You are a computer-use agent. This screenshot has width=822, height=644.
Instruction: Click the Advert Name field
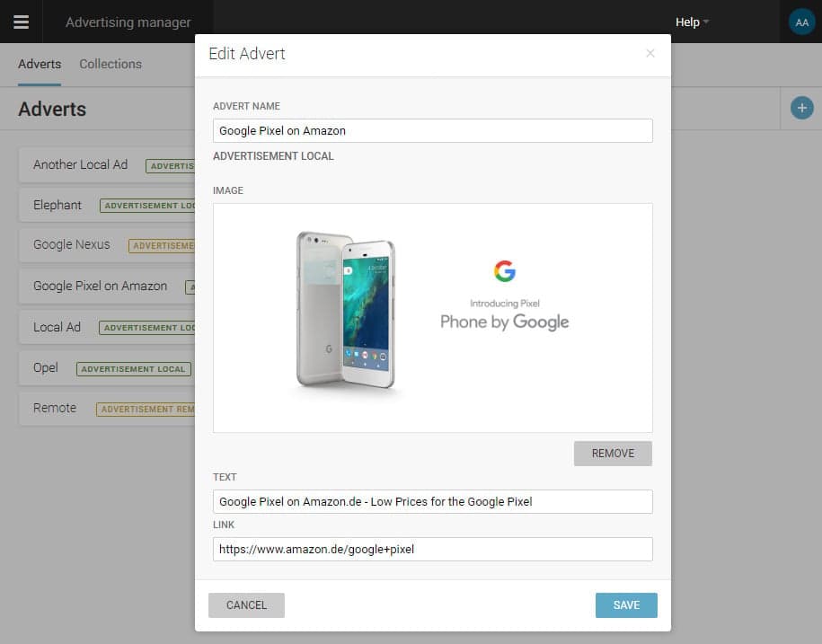coord(432,130)
